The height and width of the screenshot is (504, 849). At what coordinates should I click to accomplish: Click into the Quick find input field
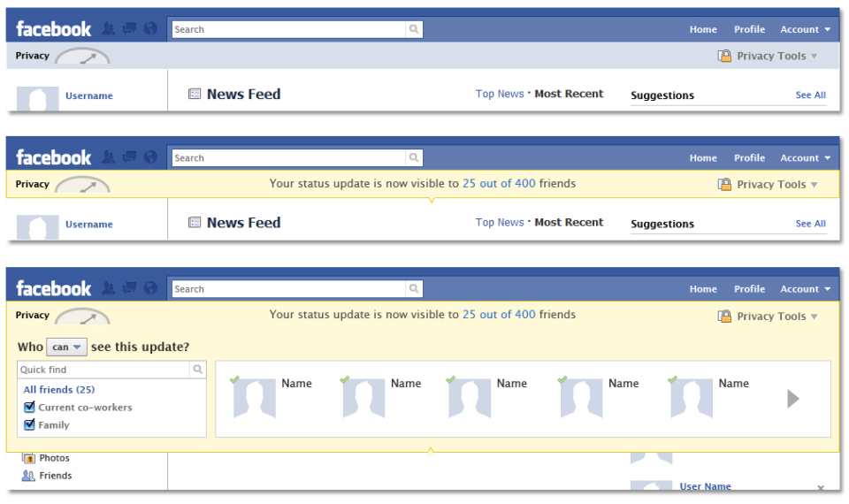click(x=103, y=370)
